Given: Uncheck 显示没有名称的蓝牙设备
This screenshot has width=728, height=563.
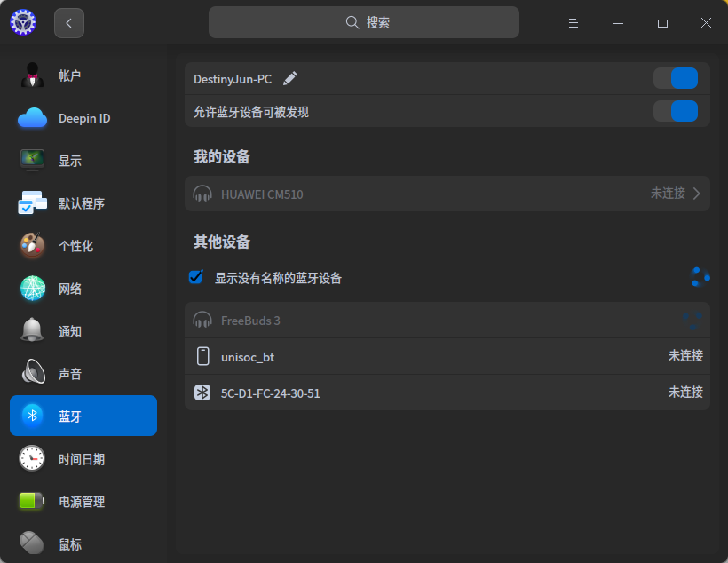Looking at the screenshot, I should (x=195, y=277).
